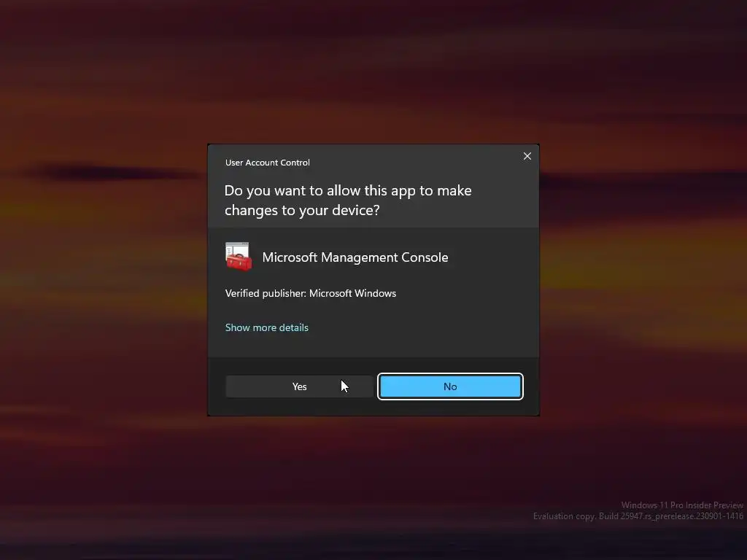Click the Microsoft Management Console toolbox icon
Viewport: 747px width, 560px height.
click(239, 257)
